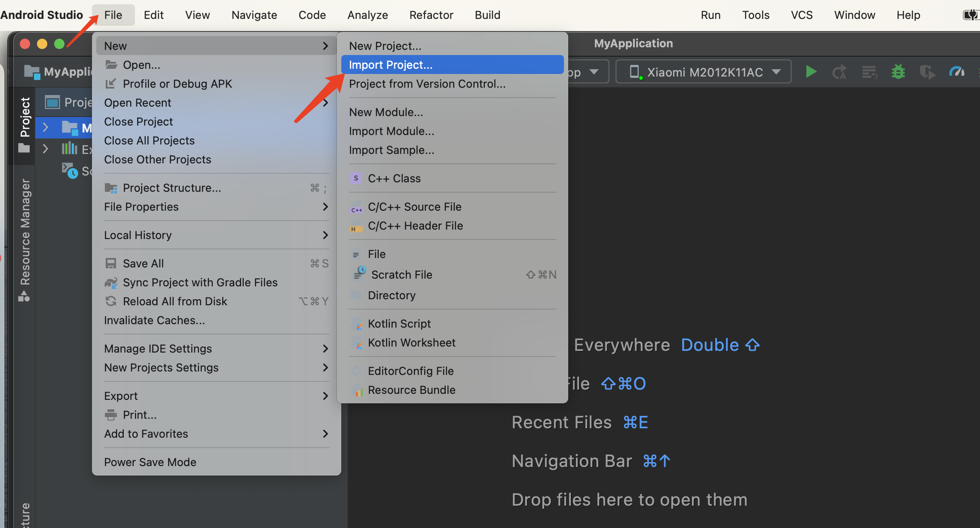The image size is (980, 528).
Task: Open the Navigate menu
Action: (254, 15)
